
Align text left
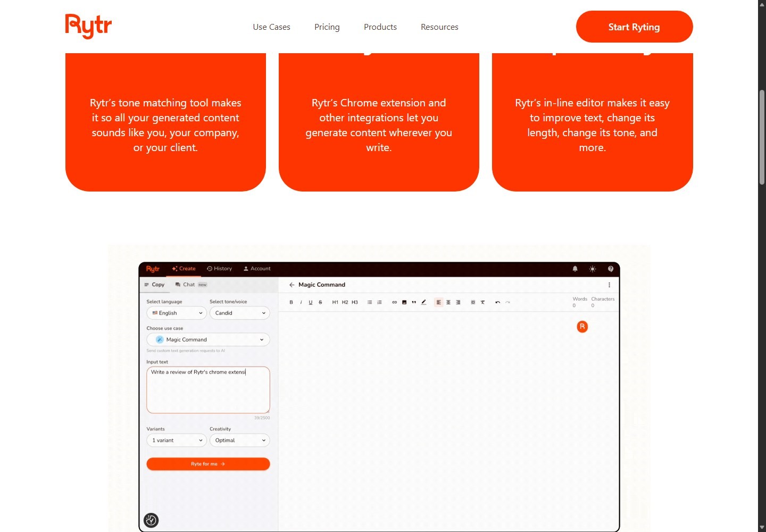pos(439,302)
